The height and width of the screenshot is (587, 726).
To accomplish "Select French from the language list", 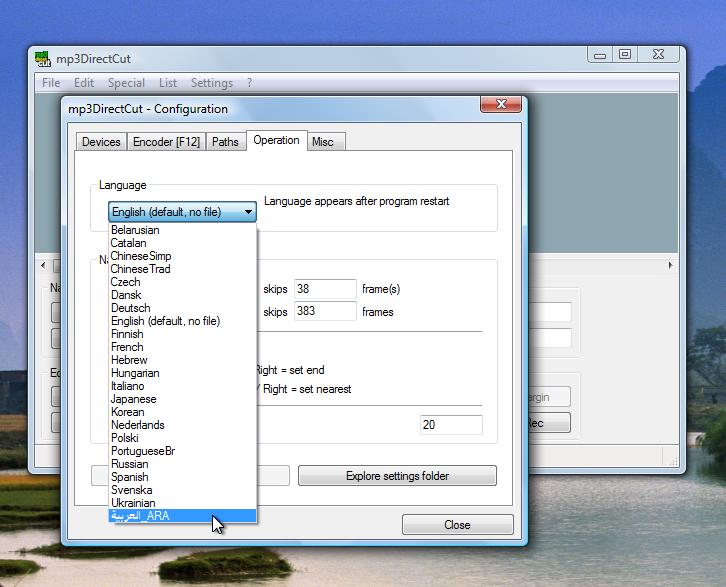I will point(127,347).
